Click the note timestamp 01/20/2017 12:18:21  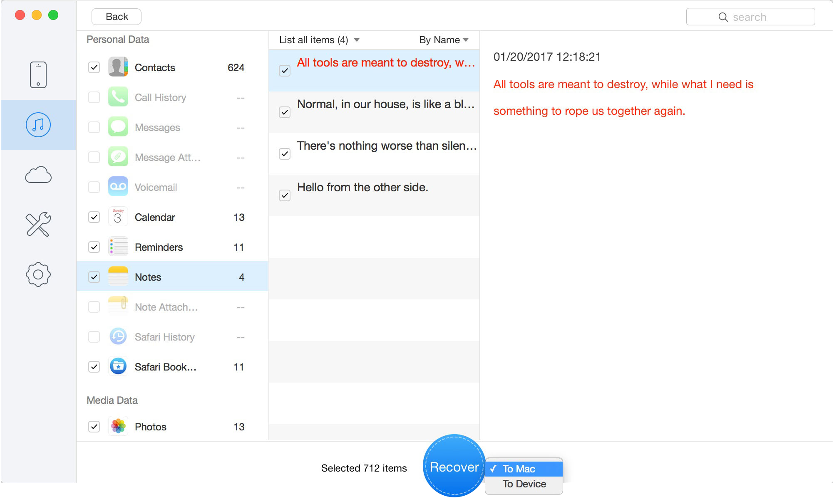tap(547, 57)
